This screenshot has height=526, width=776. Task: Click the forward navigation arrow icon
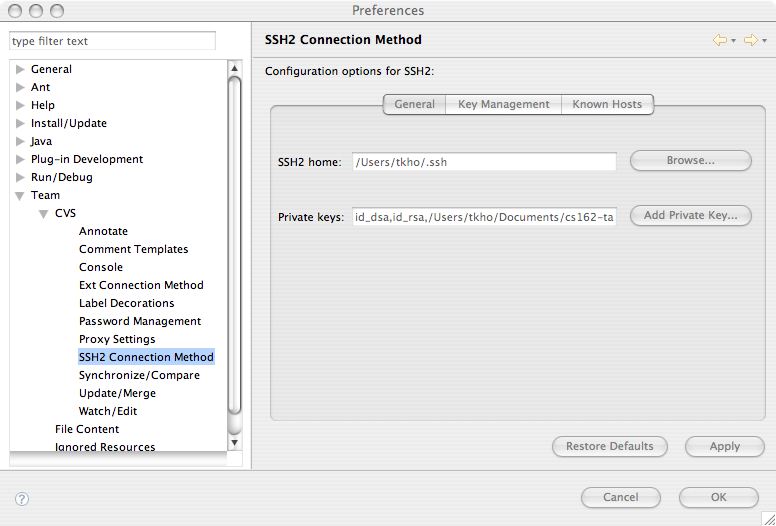[750, 40]
